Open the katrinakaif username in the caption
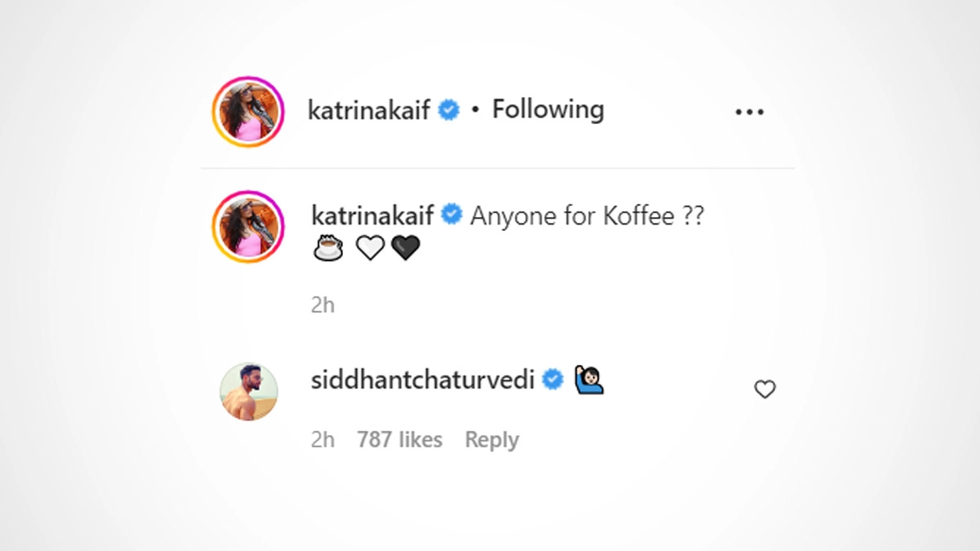 (372, 216)
